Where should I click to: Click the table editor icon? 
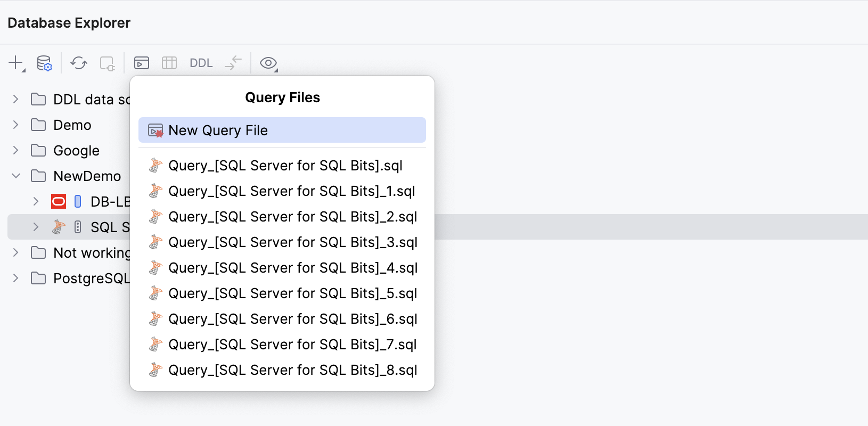(x=169, y=63)
